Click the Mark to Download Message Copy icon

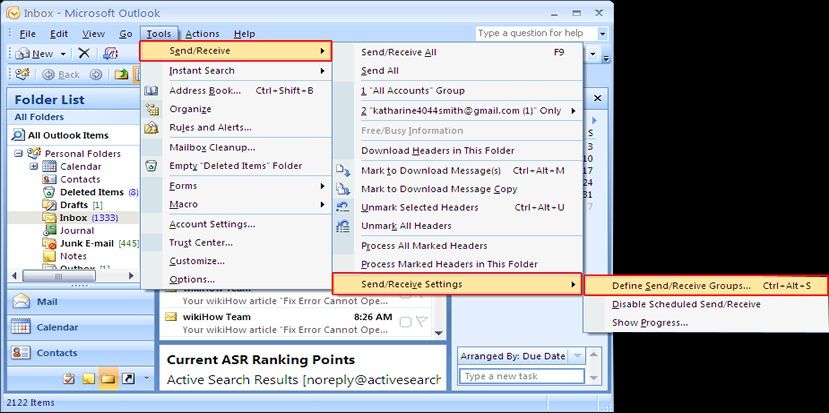pyautogui.click(x=343, y=189)
